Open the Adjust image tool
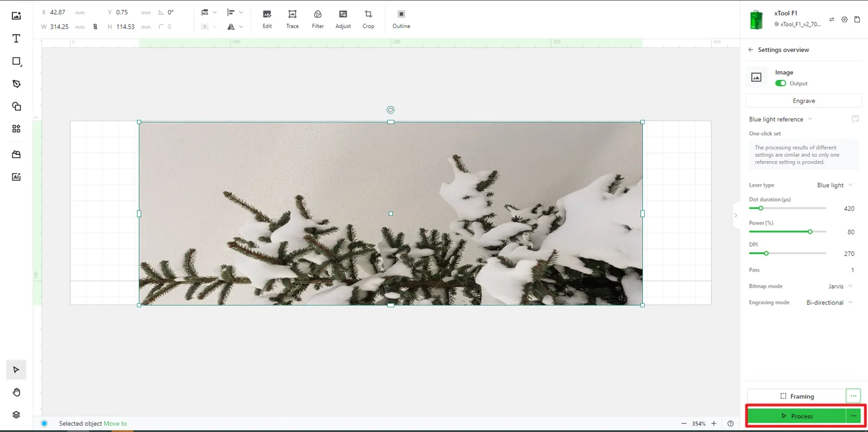Viewport: 868px width, 432px height. (343, 19)
